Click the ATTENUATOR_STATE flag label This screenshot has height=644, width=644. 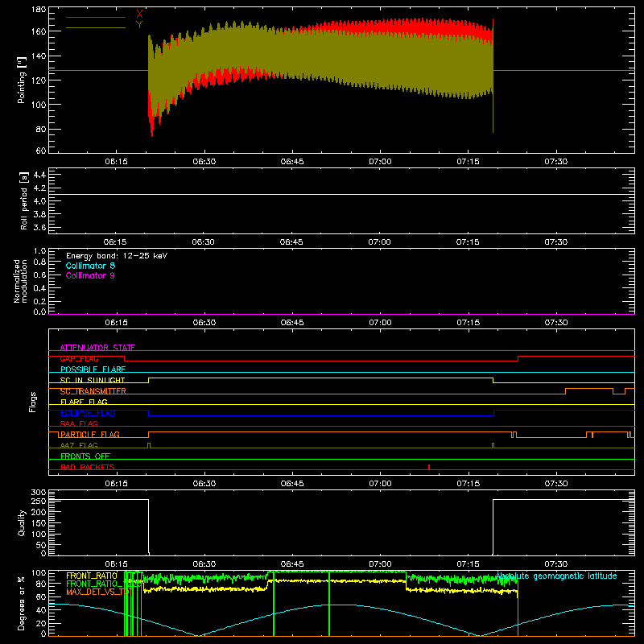coord(97,348)
